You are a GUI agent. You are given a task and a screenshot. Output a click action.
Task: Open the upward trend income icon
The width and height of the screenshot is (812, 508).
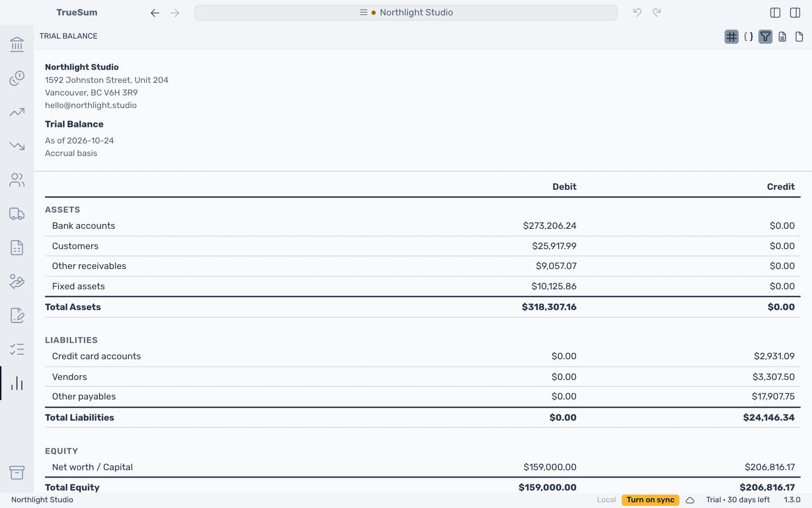(17, 112)
